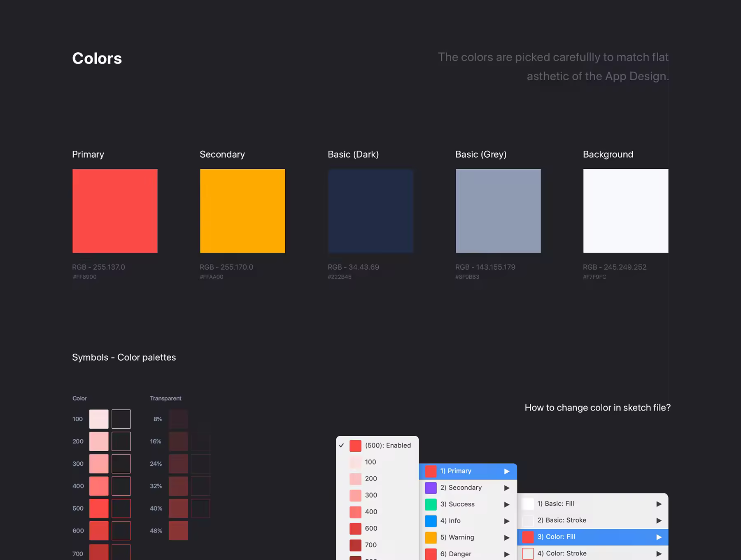Choose the 600 shade menu entry
The image size is (741, 560).
point(377,528)
